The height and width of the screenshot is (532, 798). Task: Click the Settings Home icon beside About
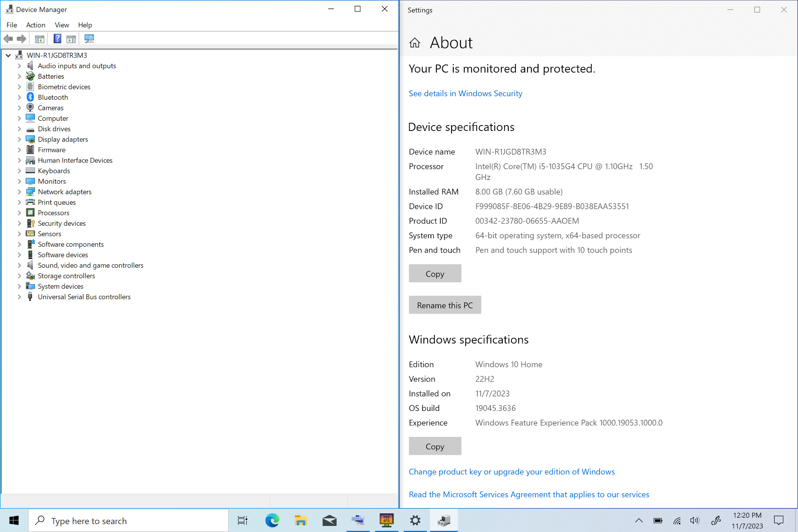pyautogui.click(x=415, y=43)
